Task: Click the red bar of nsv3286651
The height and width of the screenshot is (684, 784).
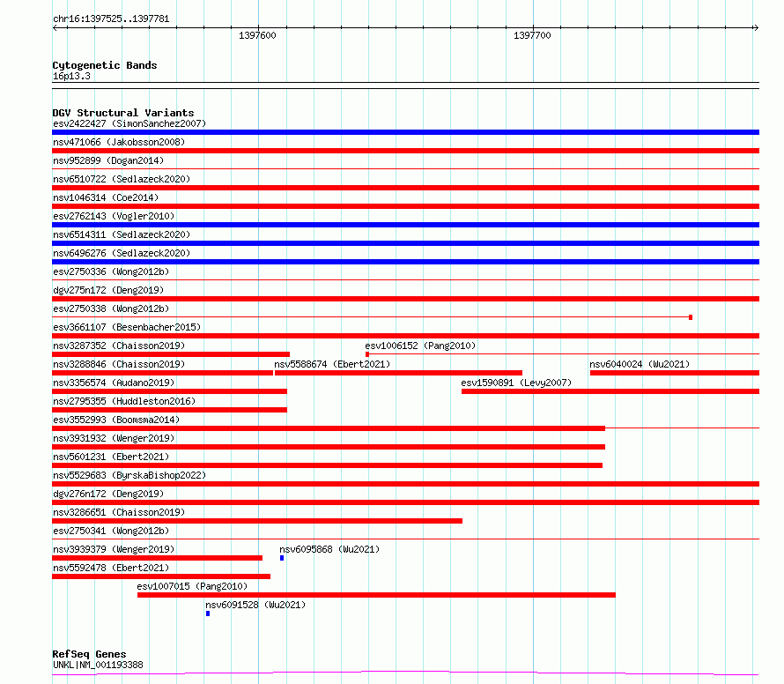Action: point(257,521)
